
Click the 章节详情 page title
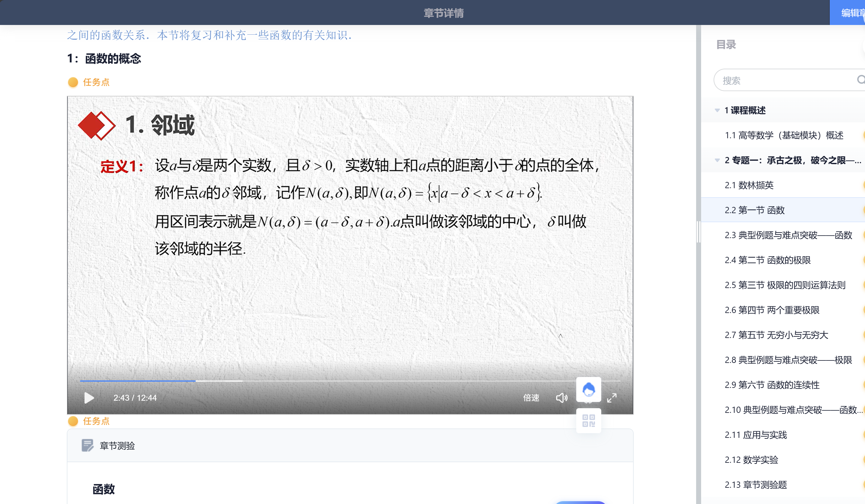[444, 13]
